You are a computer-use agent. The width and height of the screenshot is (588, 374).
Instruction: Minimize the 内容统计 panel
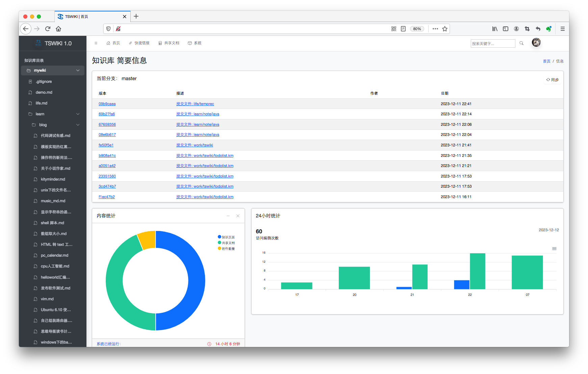[x=228, y=216]
